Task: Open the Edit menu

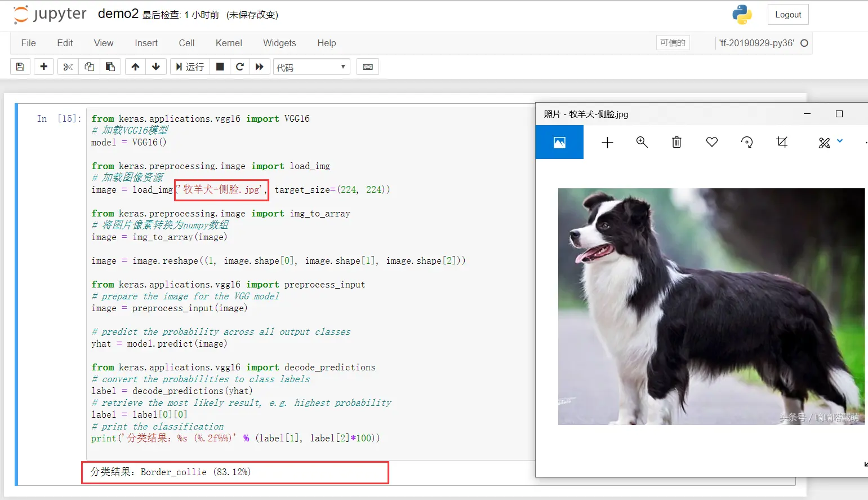Action: tap(65, 43)
